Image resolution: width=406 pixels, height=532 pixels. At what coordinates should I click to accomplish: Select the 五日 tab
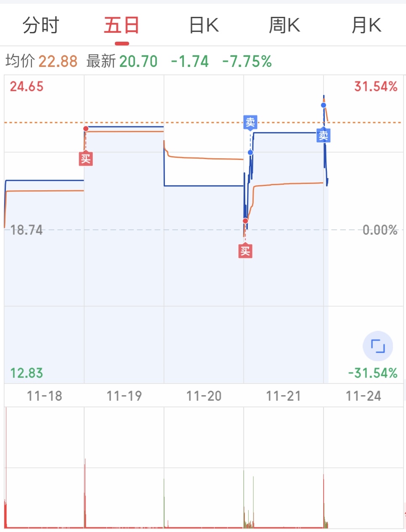pos(122,25)
